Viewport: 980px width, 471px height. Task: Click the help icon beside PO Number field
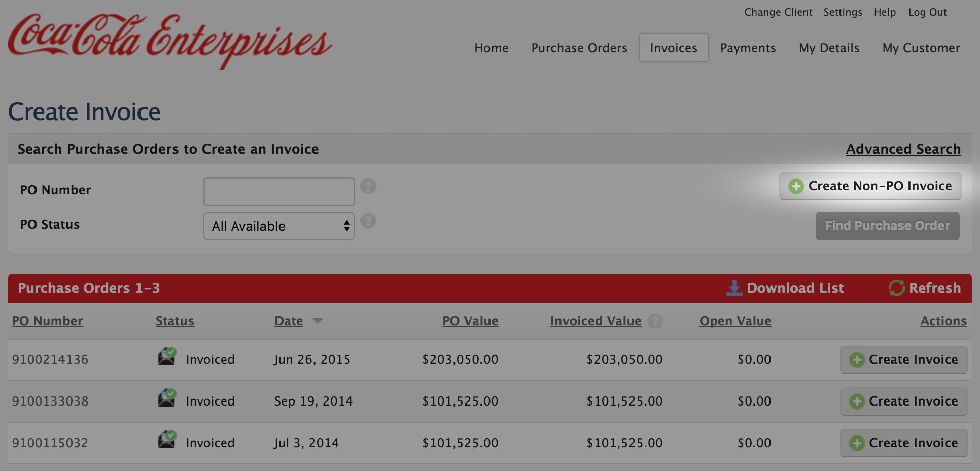point(368,186)
